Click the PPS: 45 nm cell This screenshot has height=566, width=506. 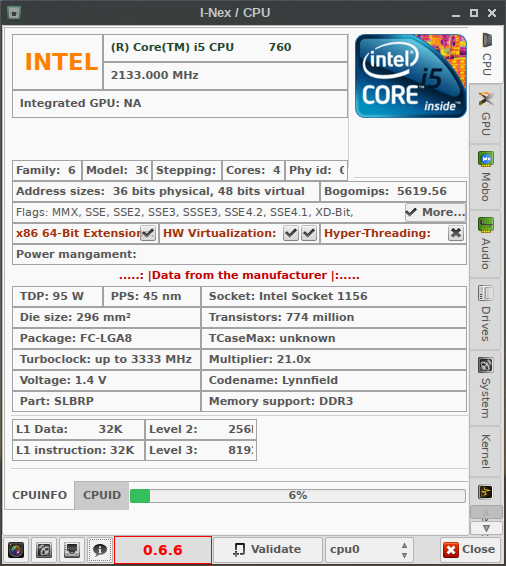[x=152, y=296]
